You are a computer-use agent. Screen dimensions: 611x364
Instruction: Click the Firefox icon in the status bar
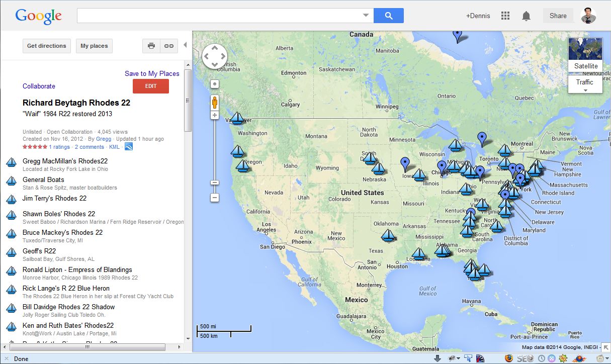pos(508,358)
